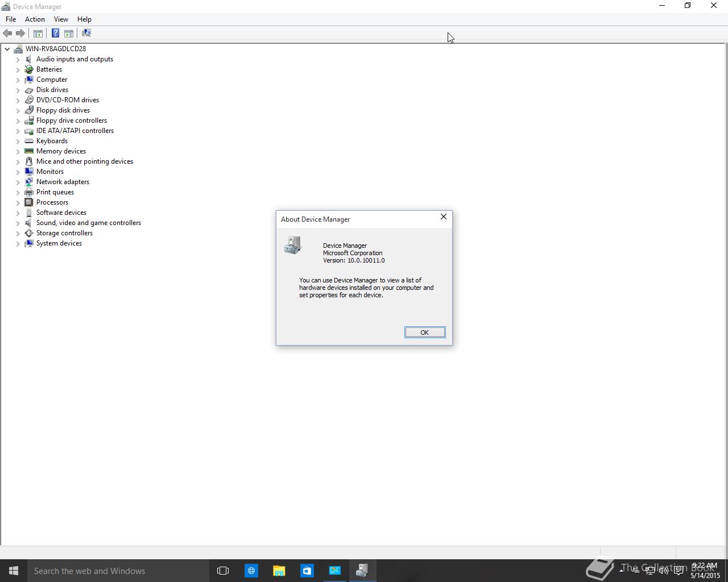Select the Batteries category icon

[29, 69]
